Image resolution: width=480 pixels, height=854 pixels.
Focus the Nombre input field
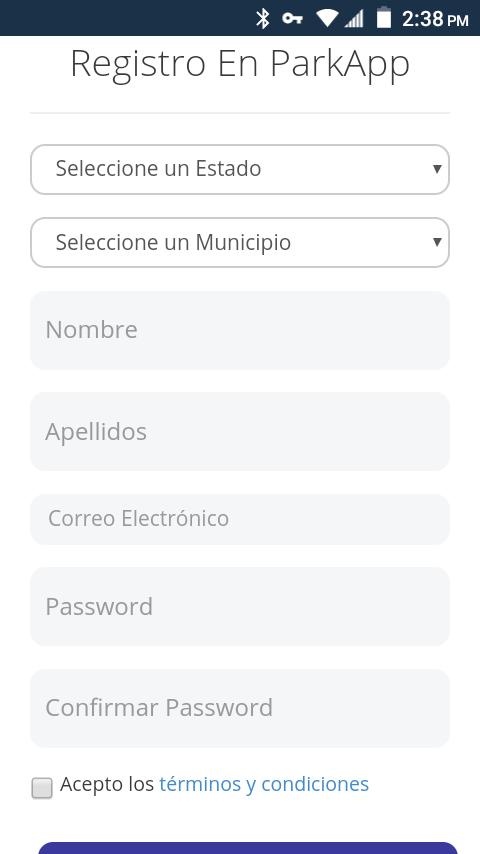pos(240,330)
